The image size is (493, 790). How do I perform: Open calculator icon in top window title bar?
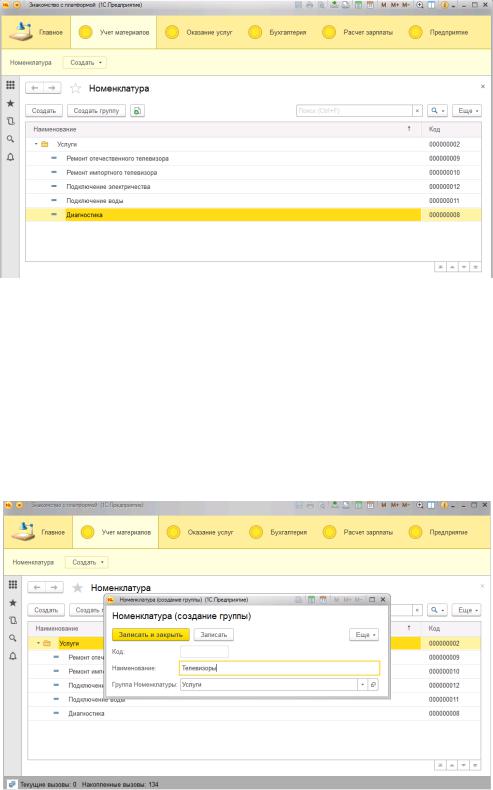click(x=358, y=5)
